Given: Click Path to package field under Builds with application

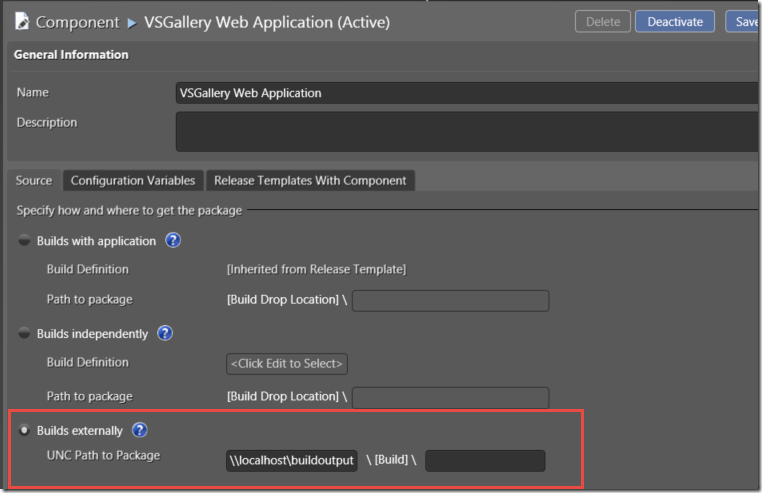Looking at the screenshot, I should (450, 300).
